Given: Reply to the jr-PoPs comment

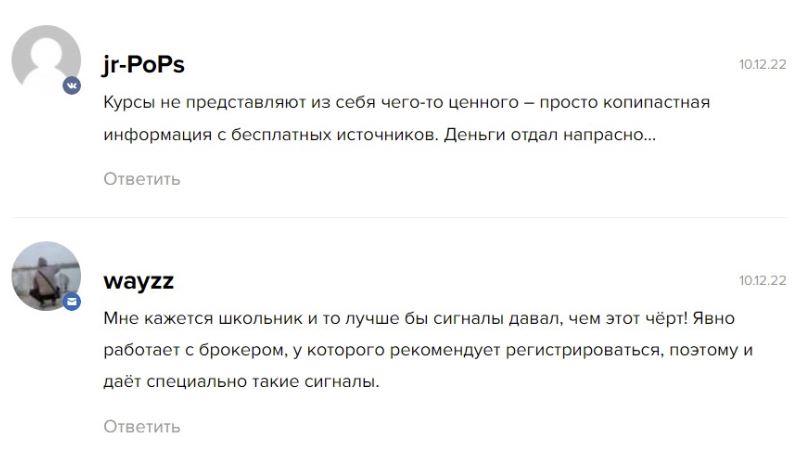Looking at the screenshot, I should tap(142, 179).
